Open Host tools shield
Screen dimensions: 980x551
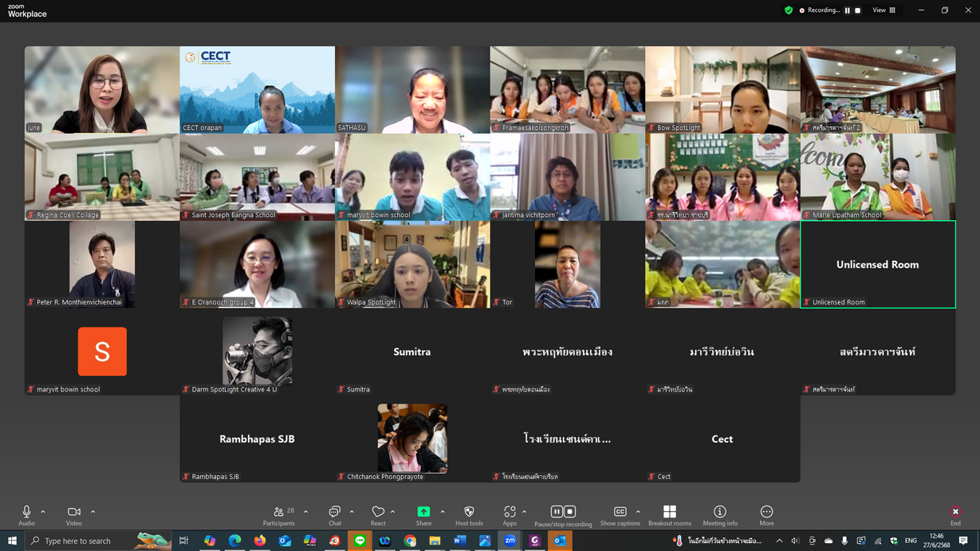click(x=469, y=515)
